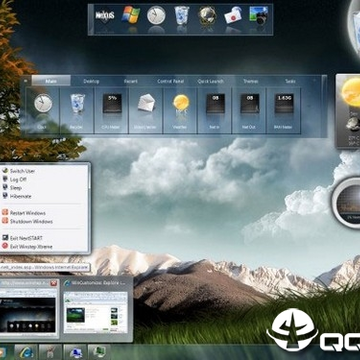
Task: Click the green monitor icon in the taskbar
Action: point(99,353)
